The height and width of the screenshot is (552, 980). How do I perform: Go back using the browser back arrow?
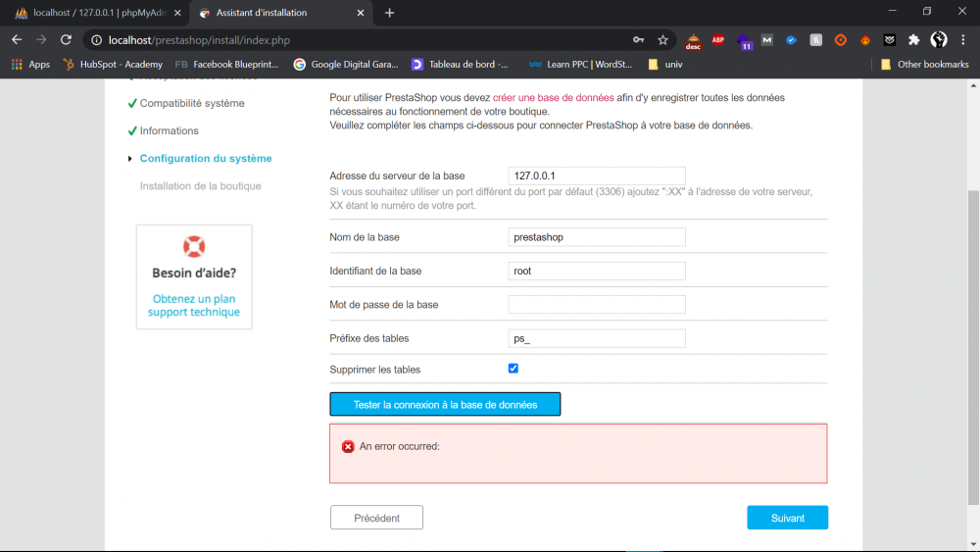point(17,40)
